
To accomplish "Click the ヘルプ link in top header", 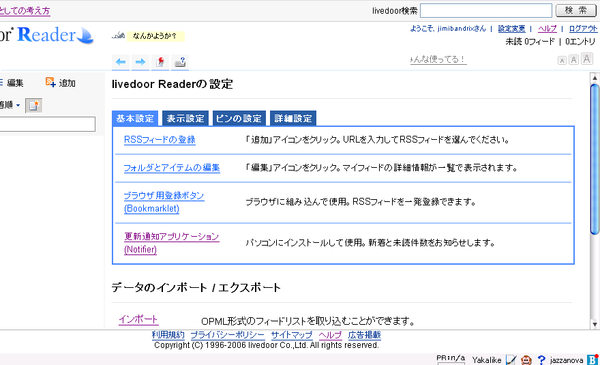I will 547,28.
